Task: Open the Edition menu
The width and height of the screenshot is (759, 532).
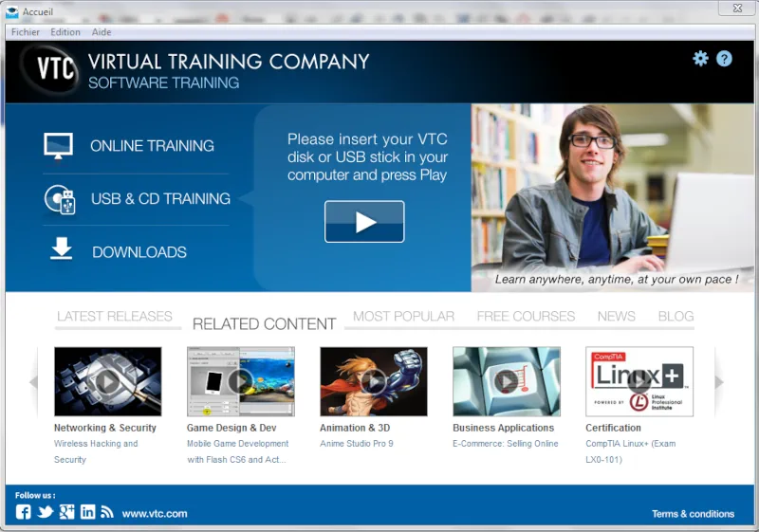Action: pos(65,32)
